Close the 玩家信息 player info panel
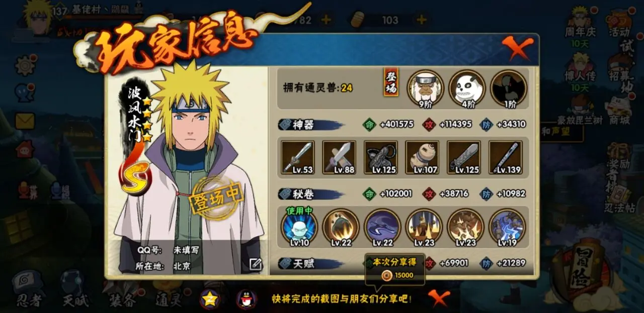The height and width of the screenshot is (313, 644). tap(518, 48)
